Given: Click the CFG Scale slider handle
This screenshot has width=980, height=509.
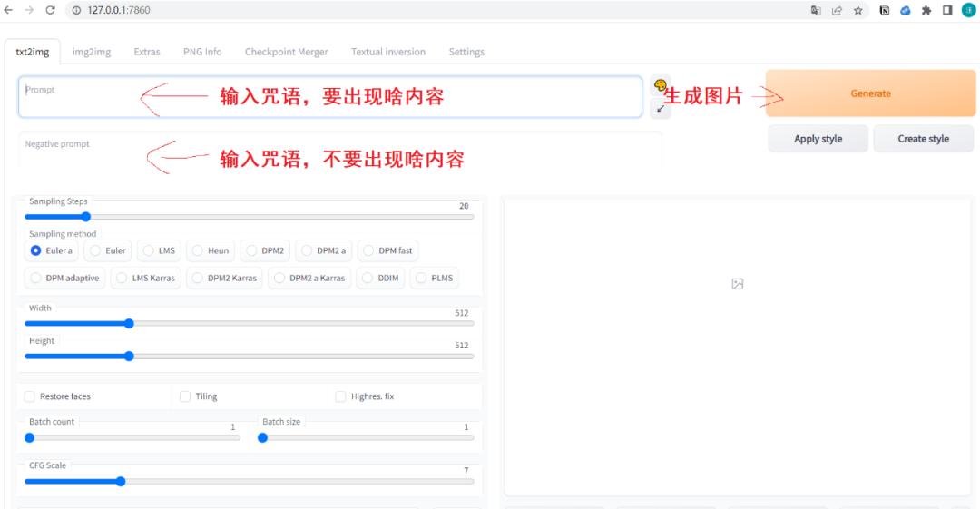Looking at the screenshot, I should tap(121, 482).
